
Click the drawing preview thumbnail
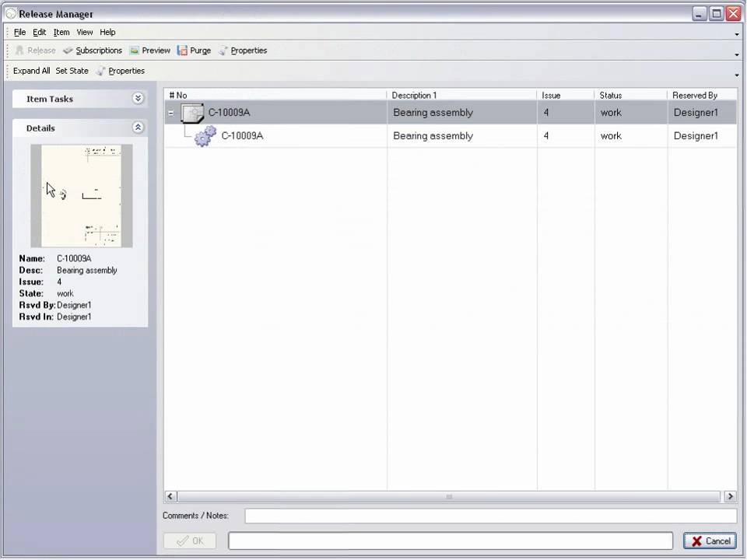(x=82, y=196)
